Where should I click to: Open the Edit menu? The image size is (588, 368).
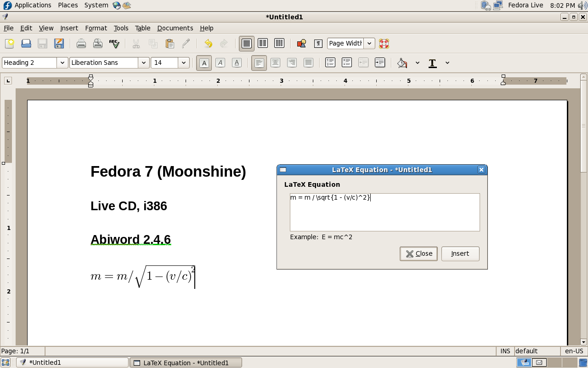[26, 28]
